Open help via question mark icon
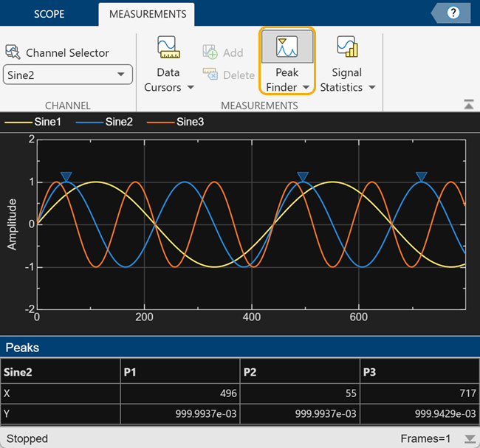 (x=453, y=13)
